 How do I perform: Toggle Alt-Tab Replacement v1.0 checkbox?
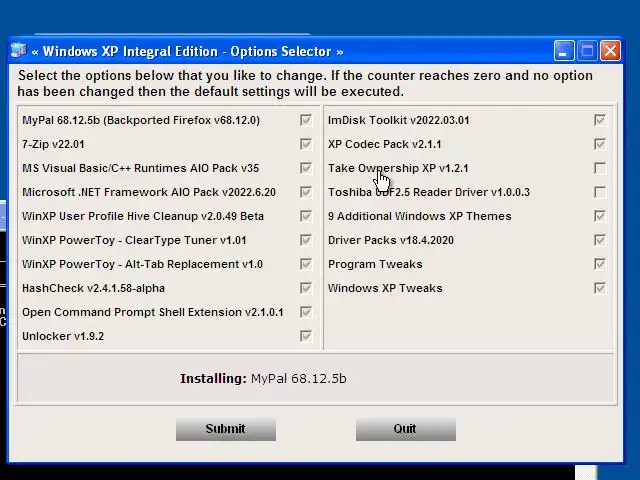click(x=306, y=264)
